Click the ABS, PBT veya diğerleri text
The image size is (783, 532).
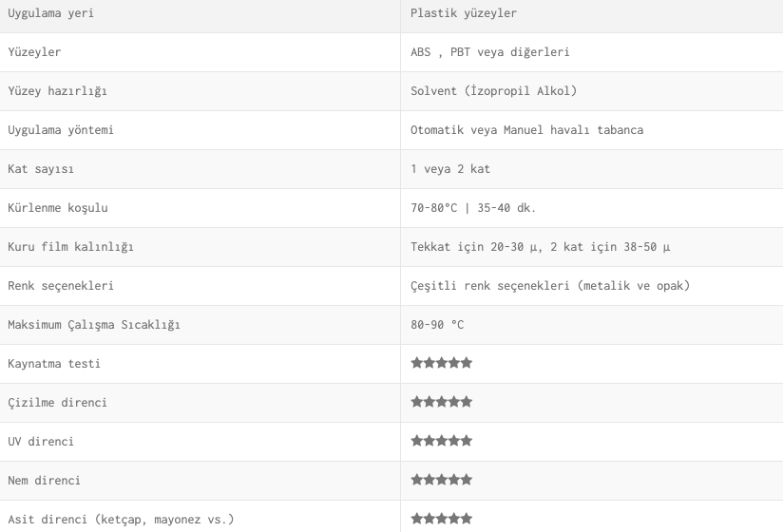pyautogui.click(x=490, y=52)
